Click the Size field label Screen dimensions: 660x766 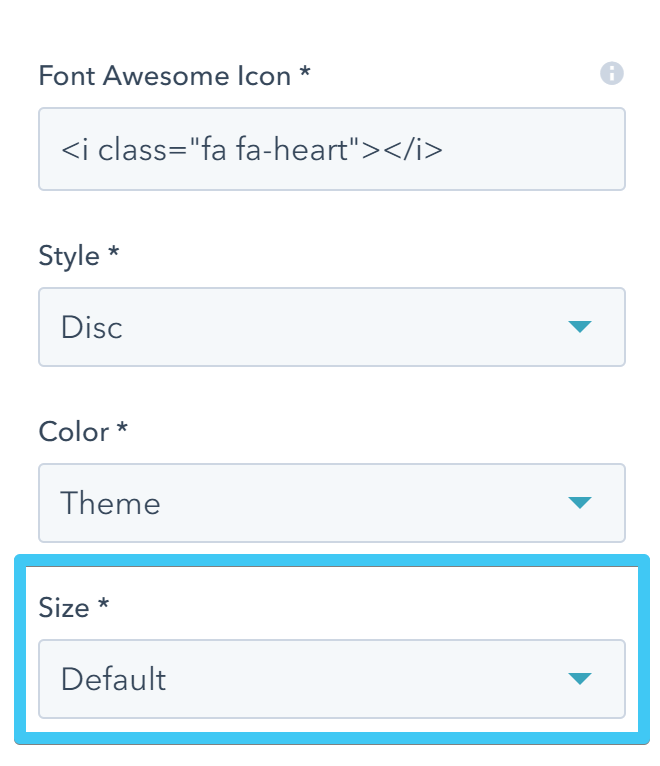(x=64, y=607)
